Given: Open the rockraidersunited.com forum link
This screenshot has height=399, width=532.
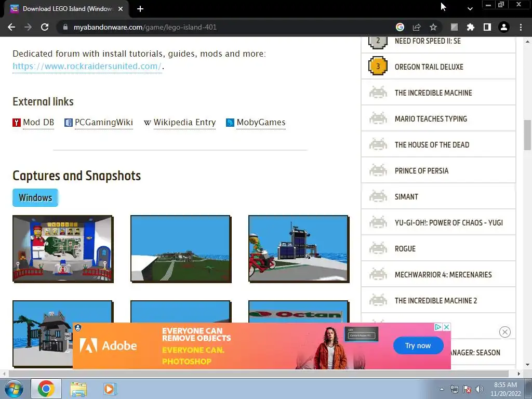Looking at the screenshot, I should [x=87, y=66].
